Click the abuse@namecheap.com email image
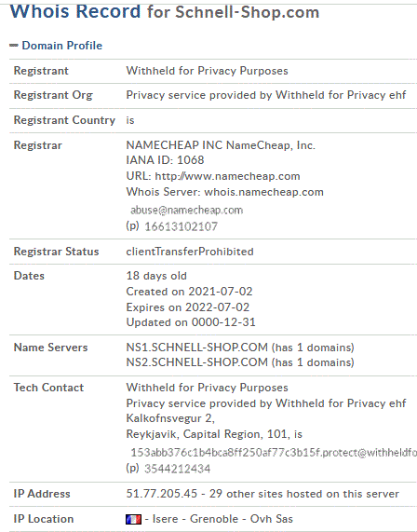Viewport: 417px width, 532px height. pyautogui.click(x=187, y=211)
